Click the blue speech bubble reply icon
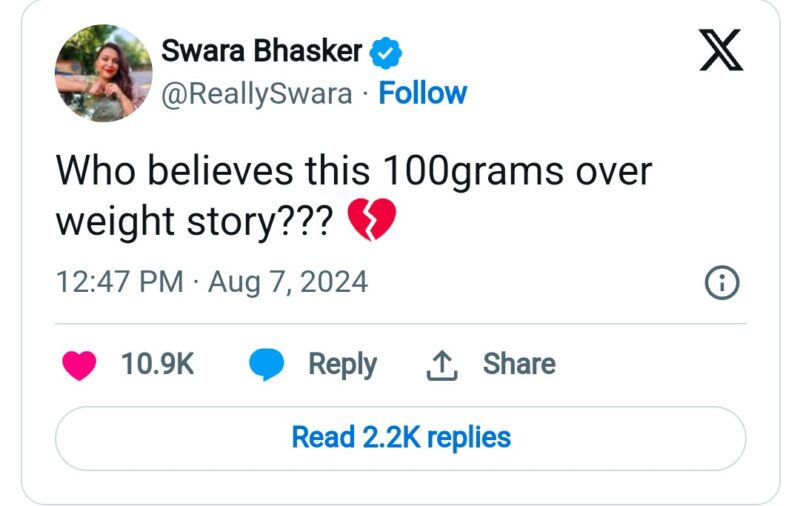The height and width of the screenshot is (506, 800). (x=266, y=364)
